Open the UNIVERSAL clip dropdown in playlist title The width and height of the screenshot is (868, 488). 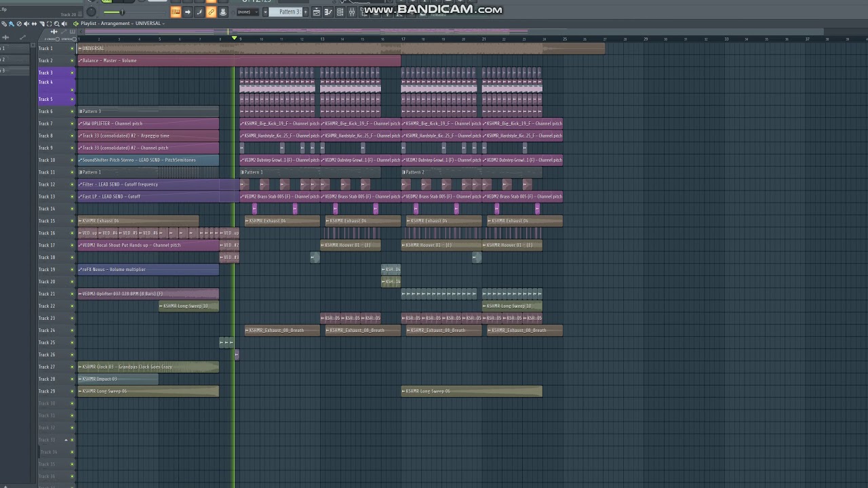[x=149, y=24]
